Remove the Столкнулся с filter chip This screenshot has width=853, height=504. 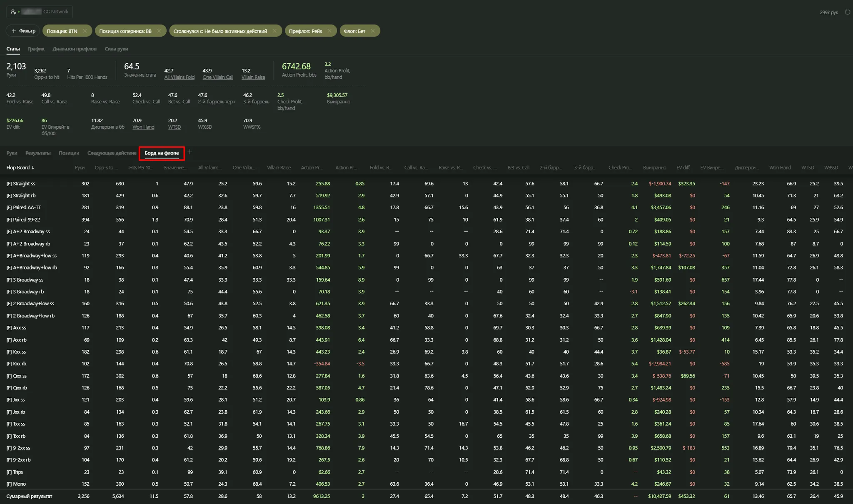coord(274,31)
